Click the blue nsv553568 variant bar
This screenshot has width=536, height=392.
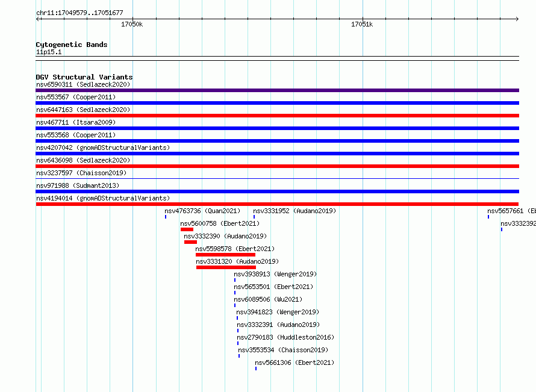(x=277, y=141)
